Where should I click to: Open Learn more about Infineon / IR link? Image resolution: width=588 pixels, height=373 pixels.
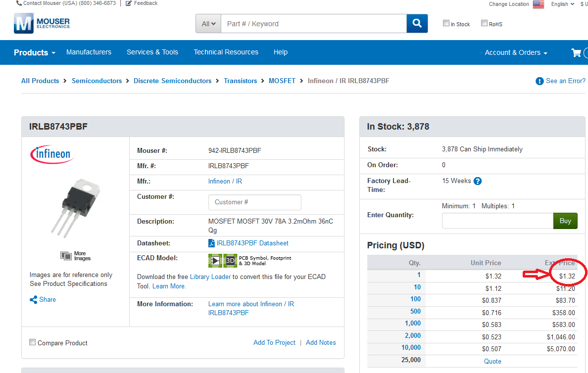tap(251, 309)
